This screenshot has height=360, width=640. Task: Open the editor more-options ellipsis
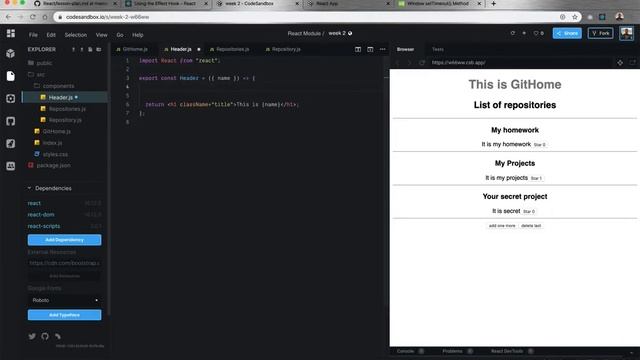(x=382, y=49)
